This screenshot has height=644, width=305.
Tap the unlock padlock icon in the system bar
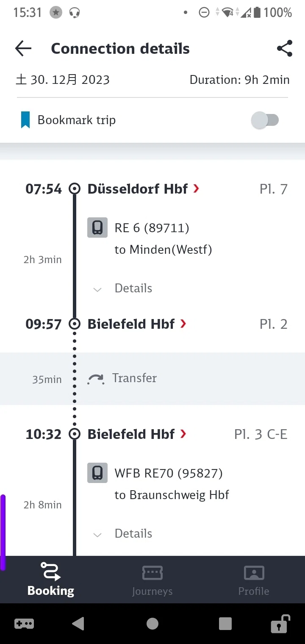[280, 624]
